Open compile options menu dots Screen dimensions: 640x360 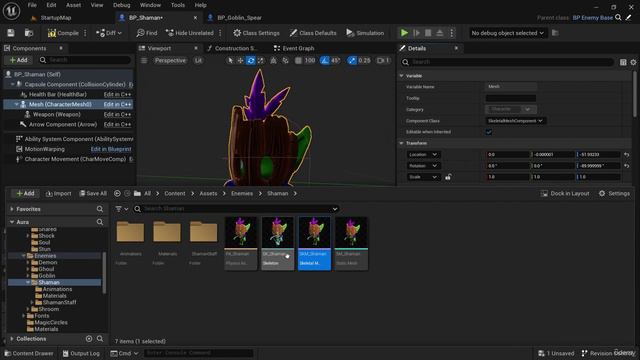coord(85,33)
